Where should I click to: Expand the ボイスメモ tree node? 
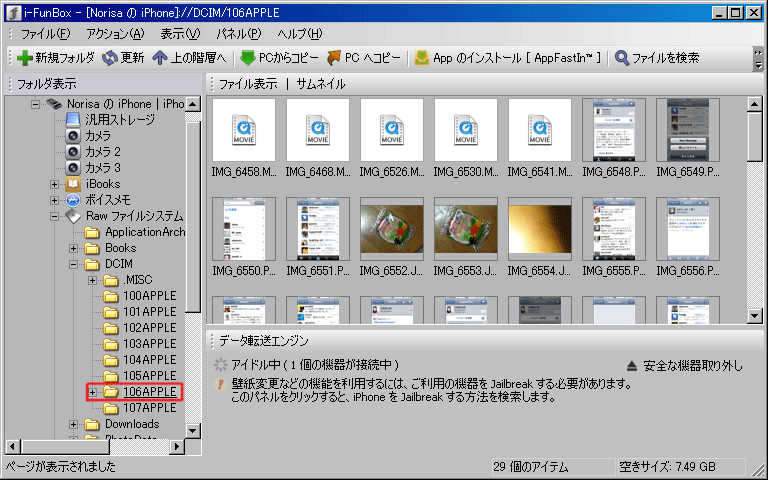54,200
